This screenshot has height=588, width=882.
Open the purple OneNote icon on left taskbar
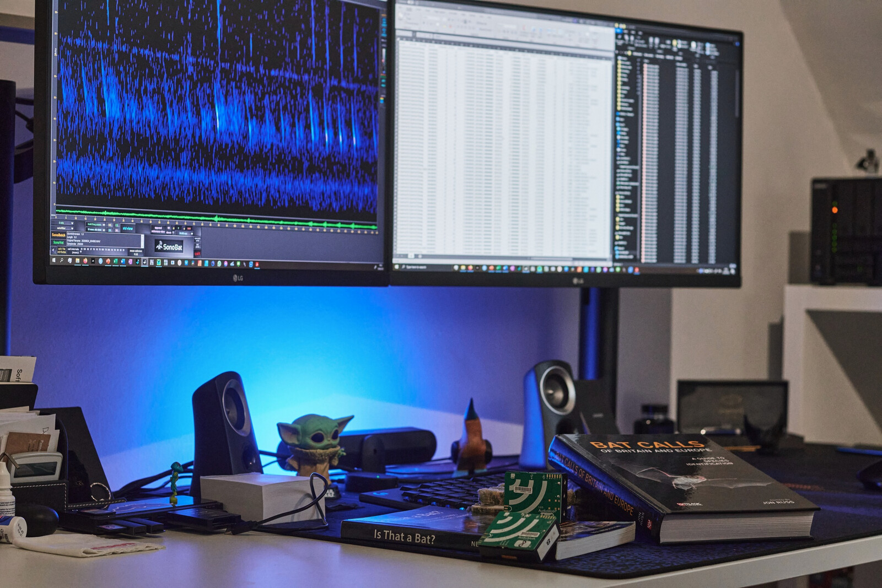[131, 262]
